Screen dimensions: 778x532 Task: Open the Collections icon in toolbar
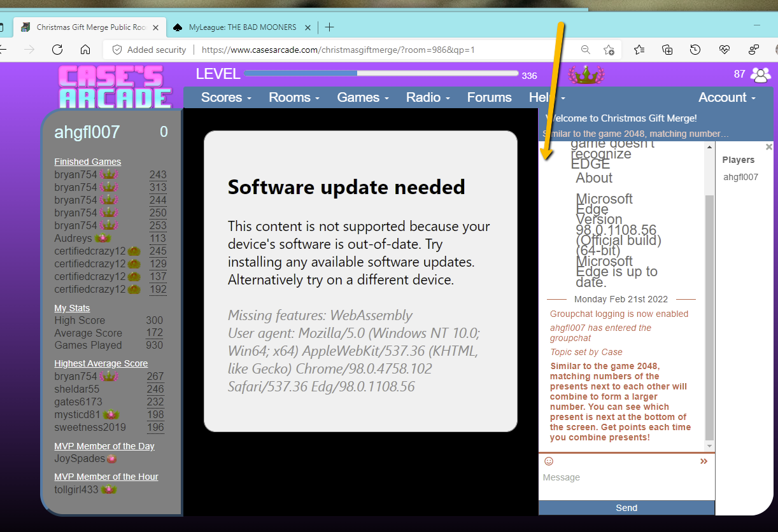[667, 50]
